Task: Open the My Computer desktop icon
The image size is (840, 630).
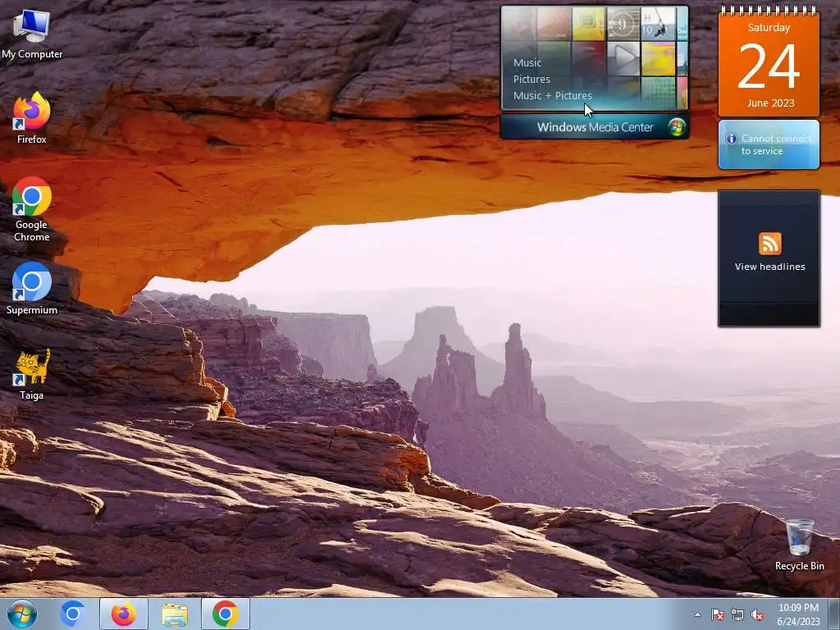Action: click(32, 34)
